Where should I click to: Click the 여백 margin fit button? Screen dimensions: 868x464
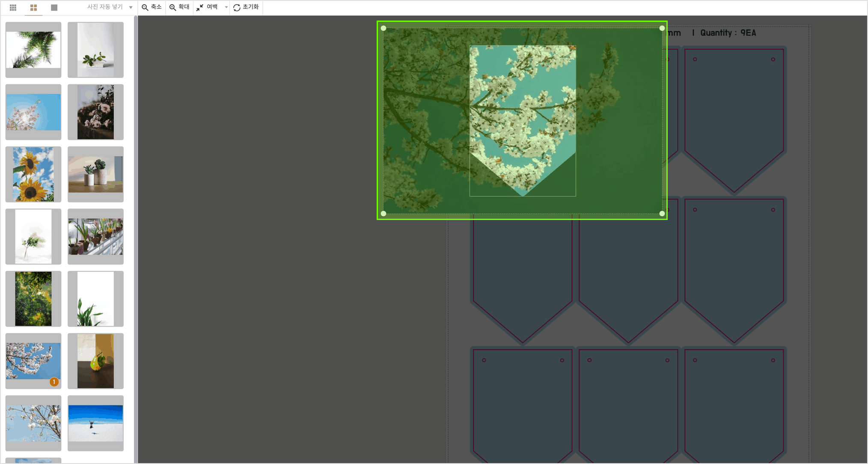[x=207, y=7]
